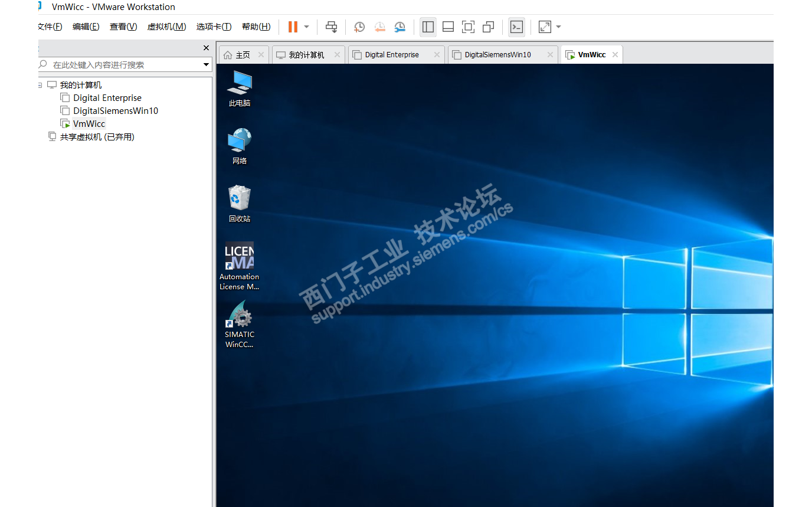
Task: Open the 文件(F) menu
Action: (x=50, y=27)
